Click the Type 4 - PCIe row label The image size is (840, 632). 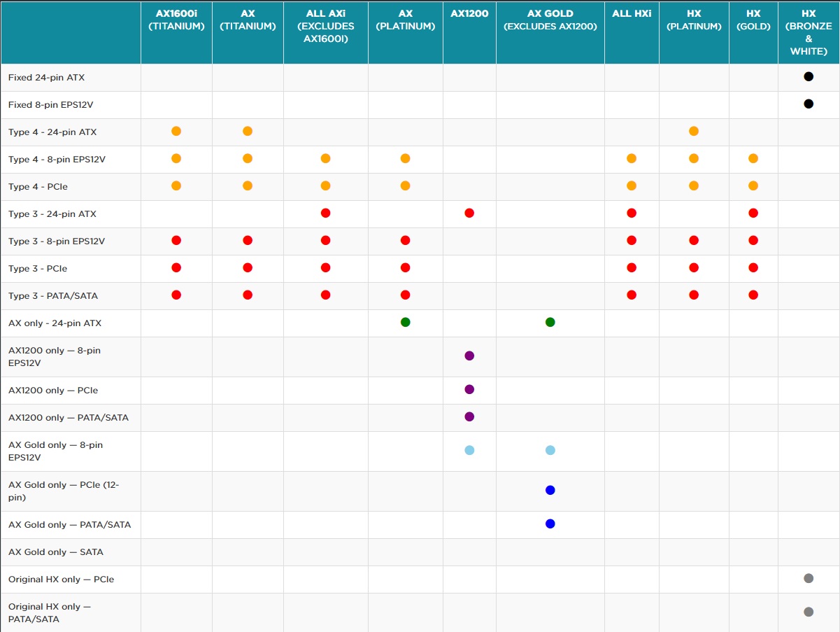point(38,187)
